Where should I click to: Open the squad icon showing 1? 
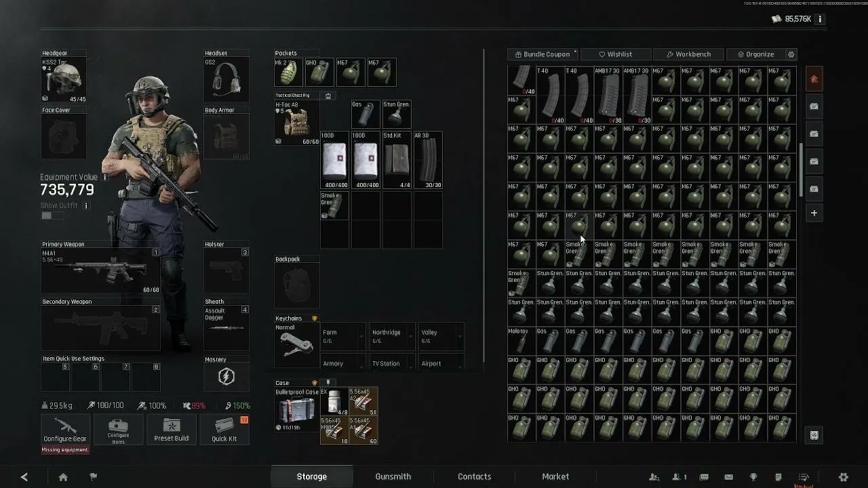[679, 477]
